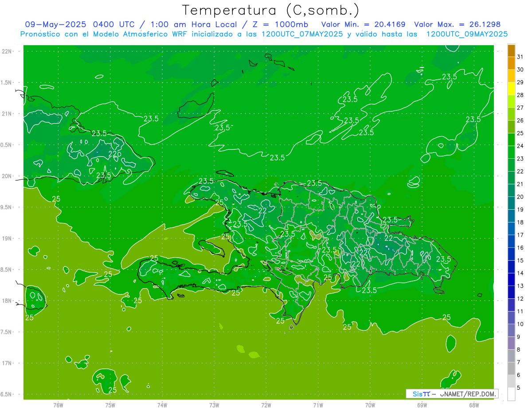
Task: Click the '21' colorbar scale label
Action: [x=520, y=184]
